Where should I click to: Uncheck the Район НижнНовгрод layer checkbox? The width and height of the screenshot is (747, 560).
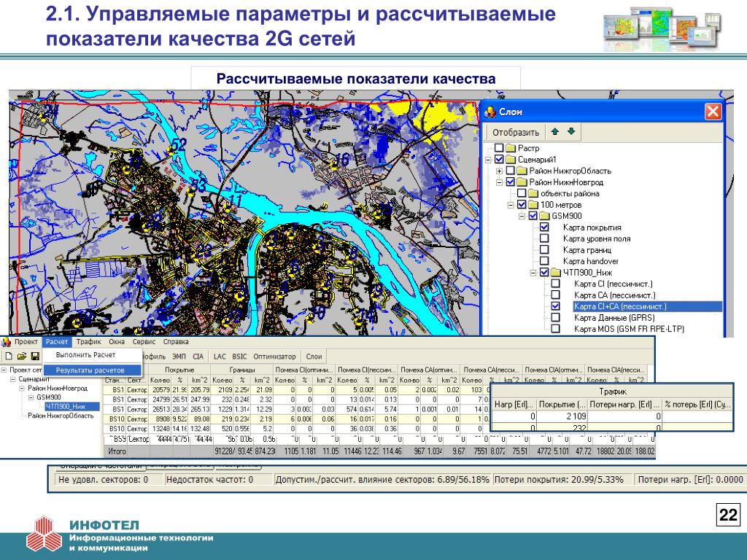pyautogui.click(x=510, y=182)
